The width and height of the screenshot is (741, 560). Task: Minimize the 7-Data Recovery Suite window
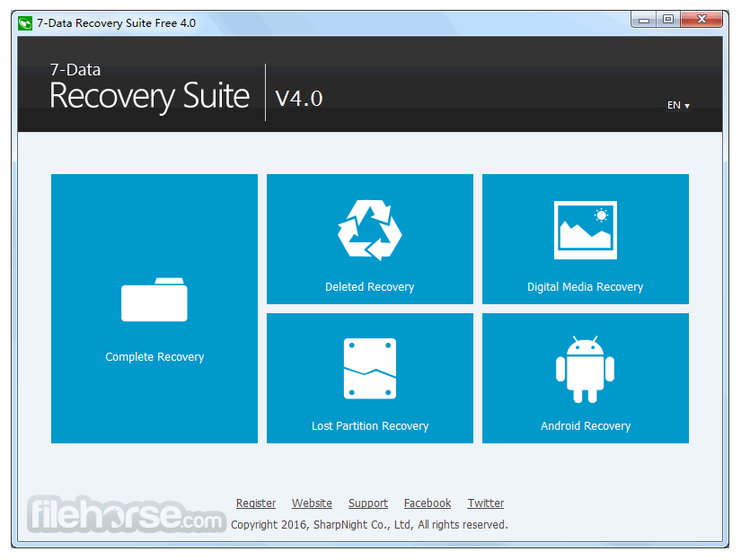[x=643, y=19]
